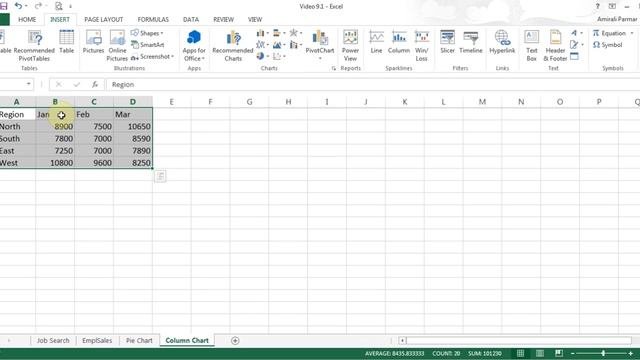Image resolution: width=640 pixels, height=360 pixels.
Task: Click the Excel Help question mark
Action: tap(598, 6)
